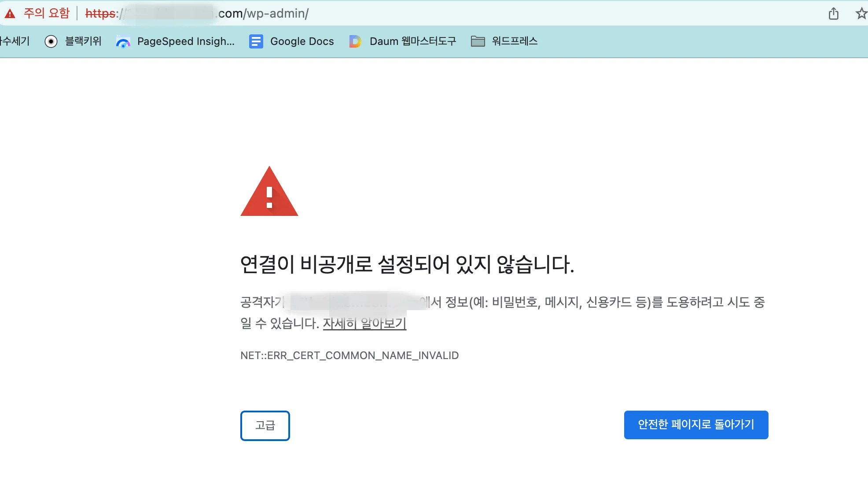Click the Daum 웹마스터도구 bookmark icon
Image resolution: width=868 pixels, height=482 pixels.
[x=355, y=41]
